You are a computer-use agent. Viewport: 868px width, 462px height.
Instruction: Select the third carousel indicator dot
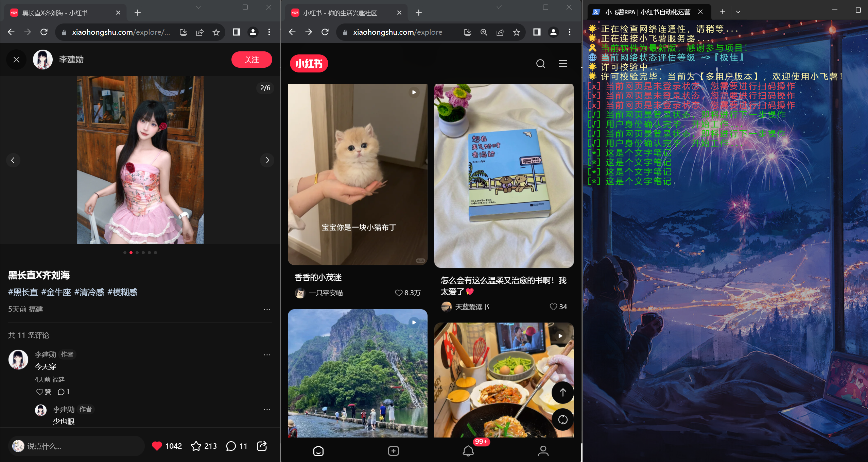click(137, 252)
